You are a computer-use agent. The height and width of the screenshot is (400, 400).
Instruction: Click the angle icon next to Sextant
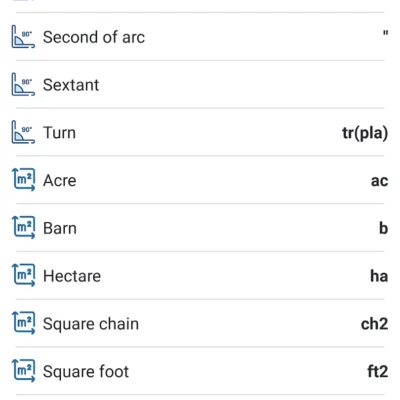click(x=23, y=85)
